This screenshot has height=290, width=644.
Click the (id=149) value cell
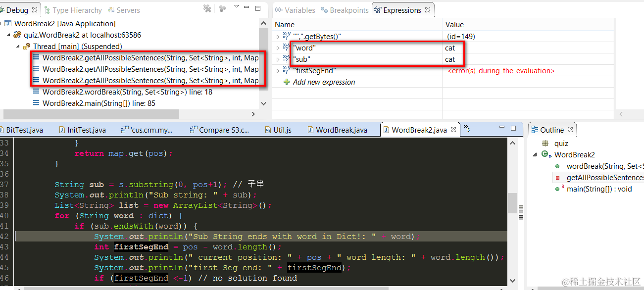[x=461, y=37]
